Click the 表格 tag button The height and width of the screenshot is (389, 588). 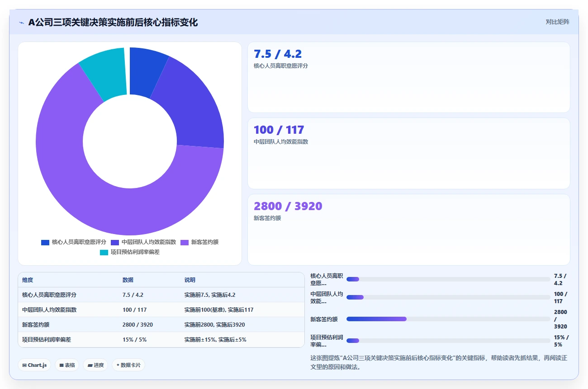point(67,365)
